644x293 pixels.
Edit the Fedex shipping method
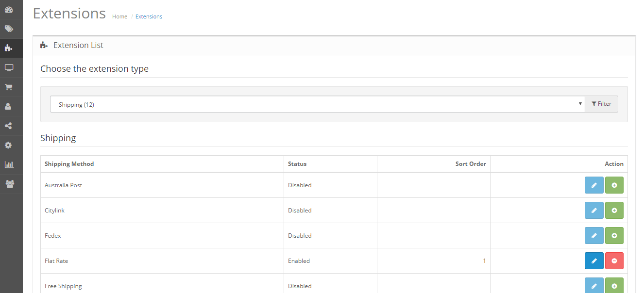(x=594, y=235)
